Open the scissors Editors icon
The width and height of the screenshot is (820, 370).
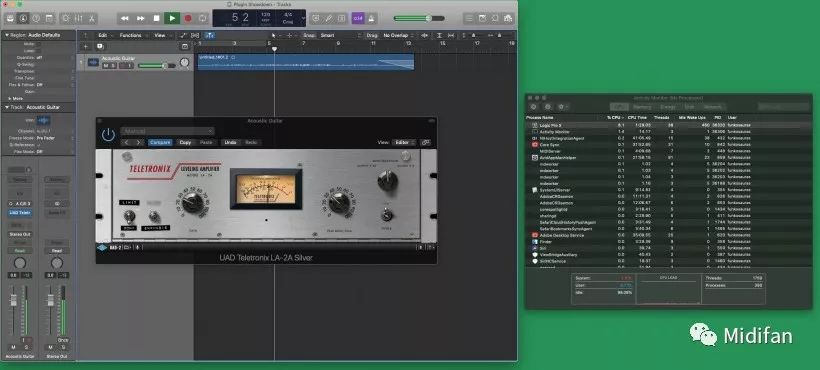[92, 18]
